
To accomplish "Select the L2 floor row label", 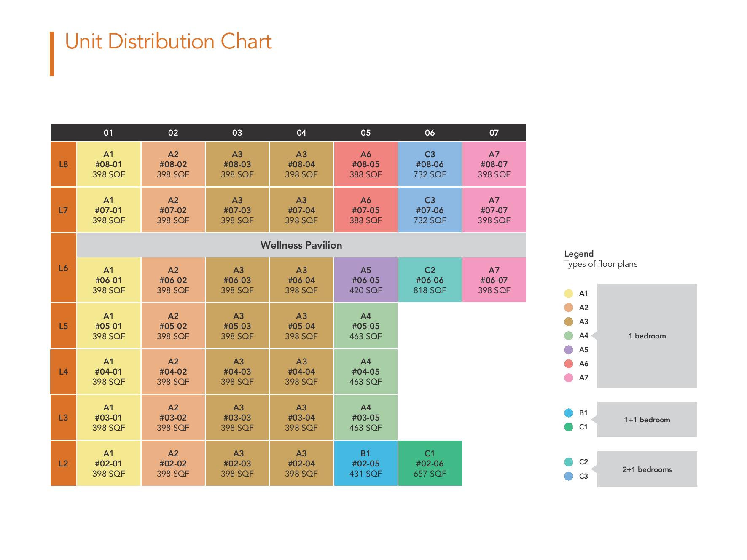I will [63, 463].
